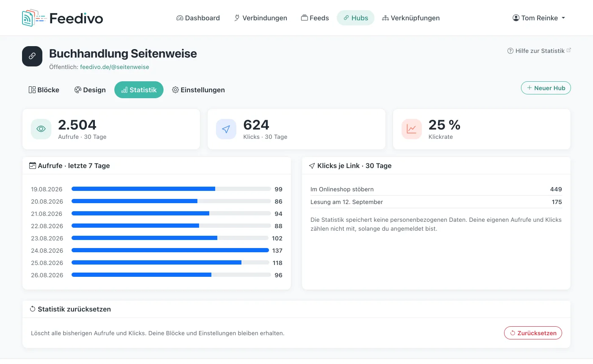Viewport: 593px width, 364px height.
Task: Select the Hubs nav item
Action: coord(355,18)
